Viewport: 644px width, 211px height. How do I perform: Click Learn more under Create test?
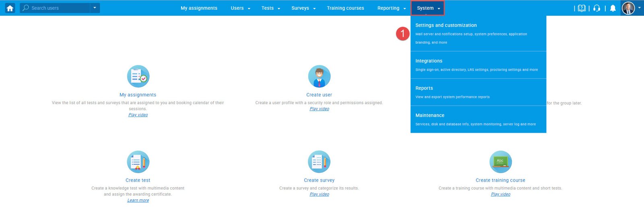[x=138, y=201]
